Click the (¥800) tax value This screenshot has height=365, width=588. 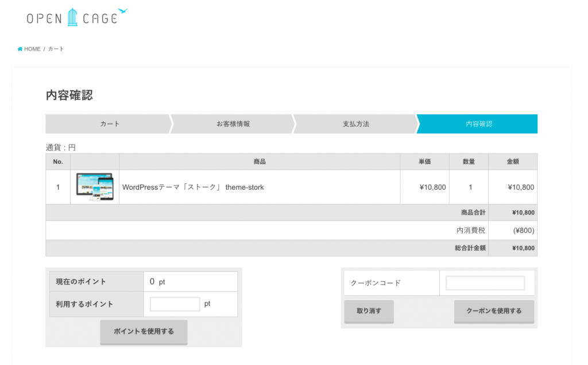click(x=524, y=230)
